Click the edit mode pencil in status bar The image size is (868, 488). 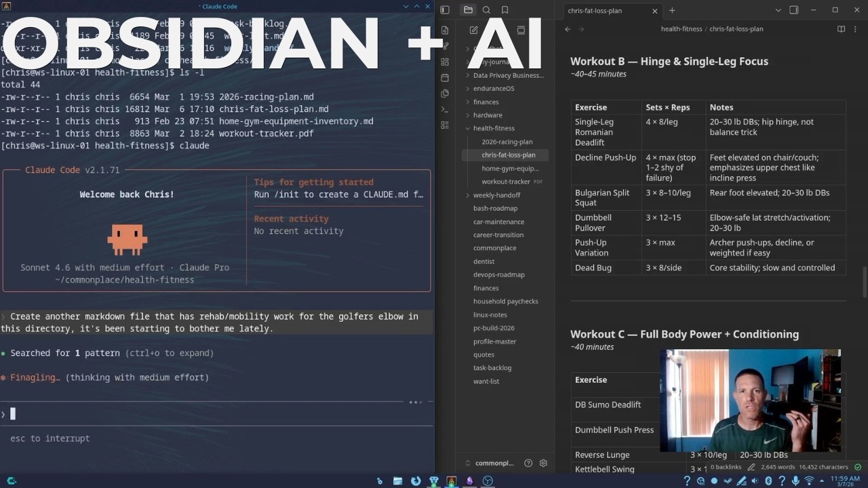(751, 467)
